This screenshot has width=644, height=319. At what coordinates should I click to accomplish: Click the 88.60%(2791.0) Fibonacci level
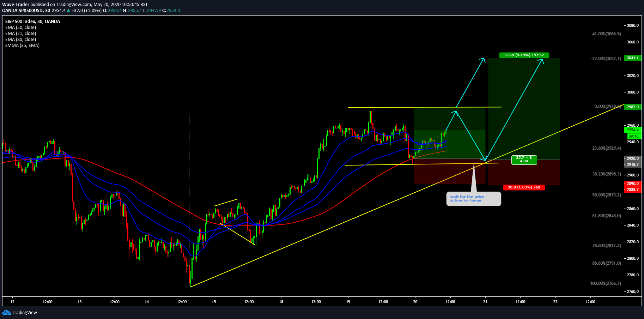pyautogui.click(x=607, y=263)
